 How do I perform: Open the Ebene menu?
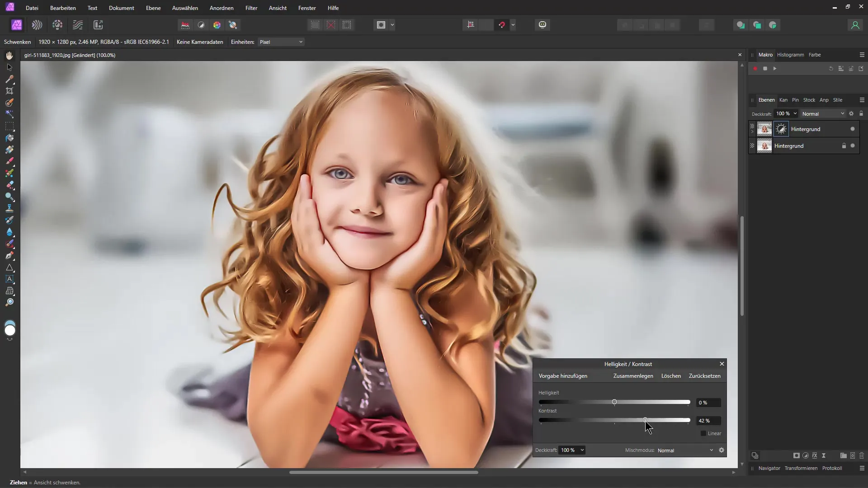153,8
